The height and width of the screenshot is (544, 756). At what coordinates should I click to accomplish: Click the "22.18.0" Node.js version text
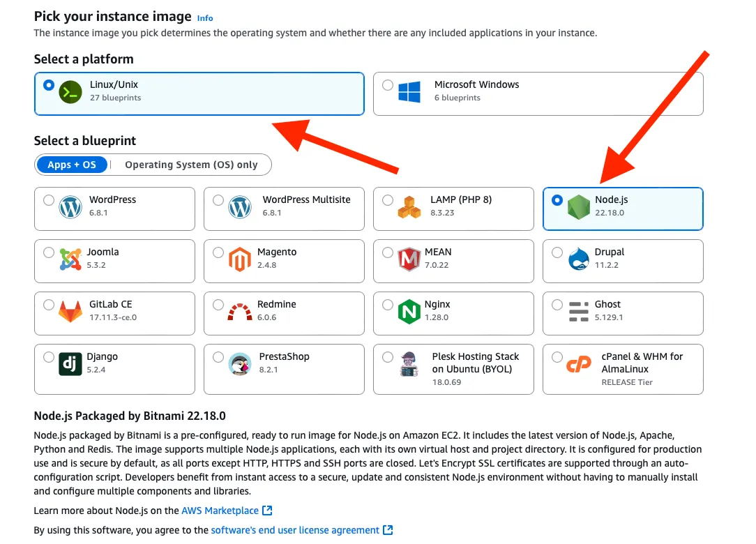pos(610,213)
